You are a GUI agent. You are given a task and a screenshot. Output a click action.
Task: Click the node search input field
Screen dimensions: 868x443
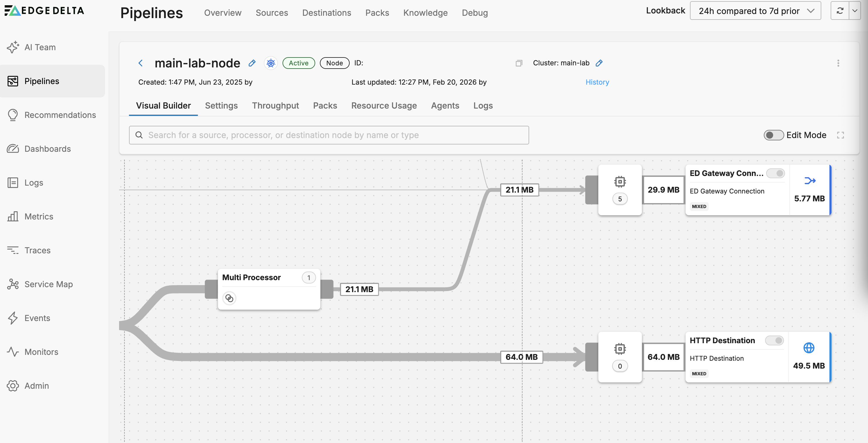[329, 135]
